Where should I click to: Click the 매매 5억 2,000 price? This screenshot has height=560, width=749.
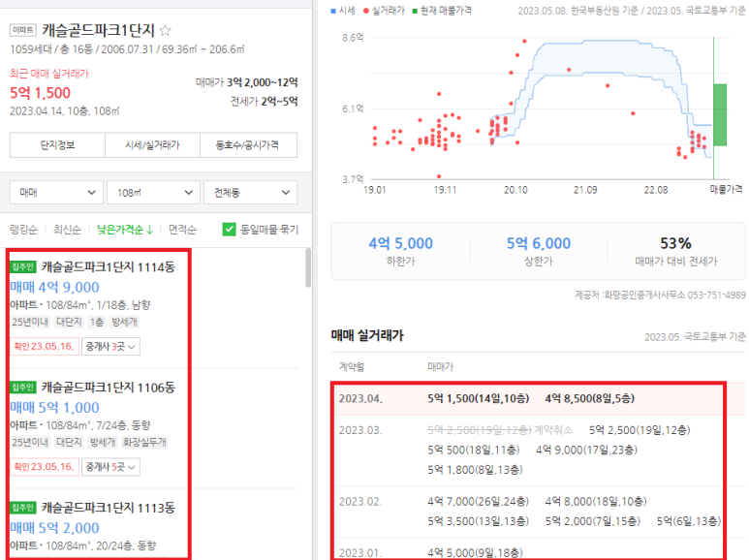pos(54,528)
